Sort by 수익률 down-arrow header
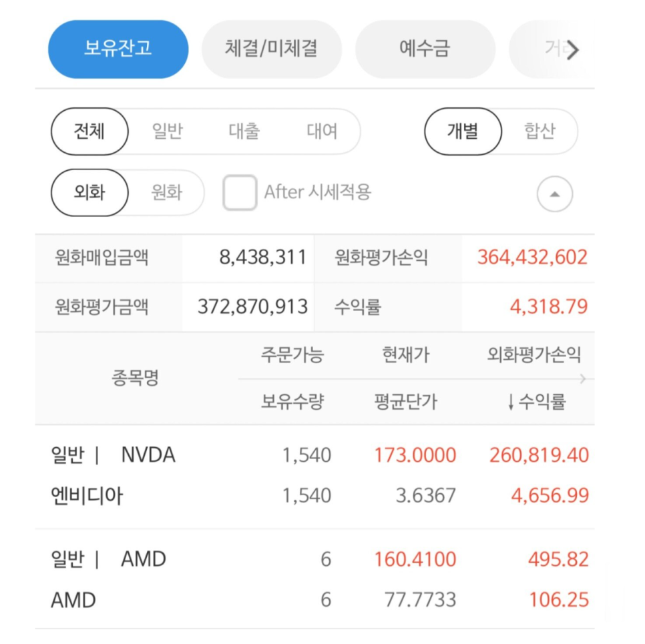The width and height of the screenshot is (645, 644). point(536,401)
